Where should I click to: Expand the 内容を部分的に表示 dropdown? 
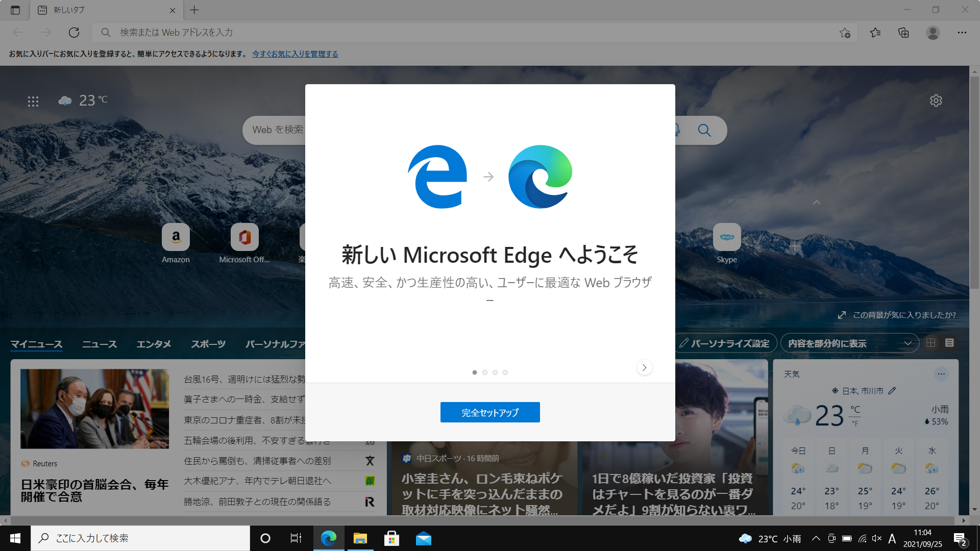coord(849,343)
